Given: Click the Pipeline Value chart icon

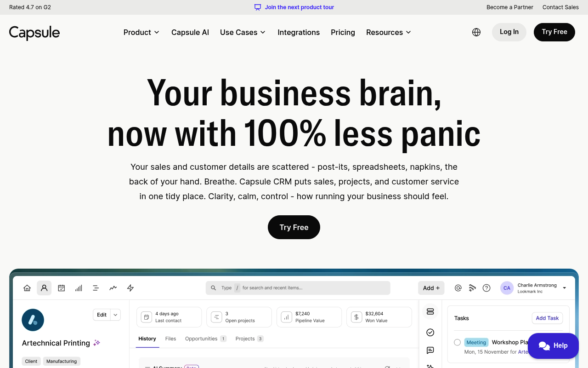Looking at the screenshot, I should coord(286,317).
